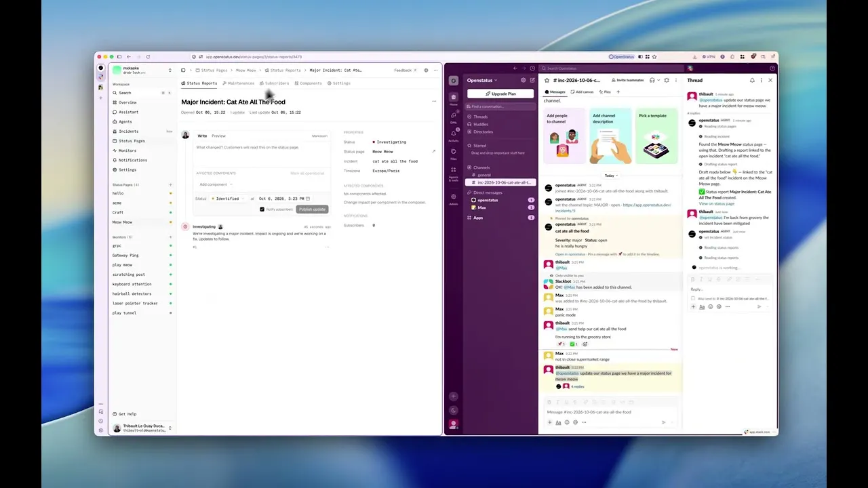Click the Invite teammates button
This screenshot has width=868, height=488.
coord(628,80)
